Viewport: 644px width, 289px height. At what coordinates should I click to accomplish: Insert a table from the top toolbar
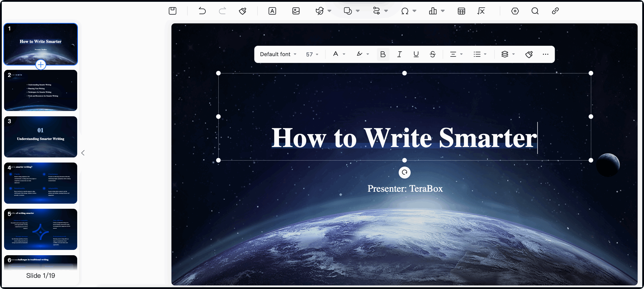point(461,11)
